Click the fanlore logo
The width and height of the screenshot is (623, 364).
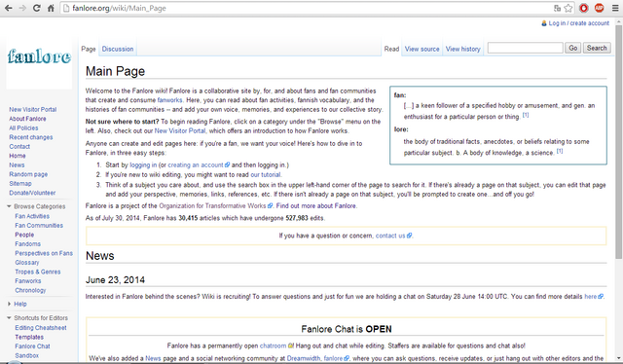(39, 56)
